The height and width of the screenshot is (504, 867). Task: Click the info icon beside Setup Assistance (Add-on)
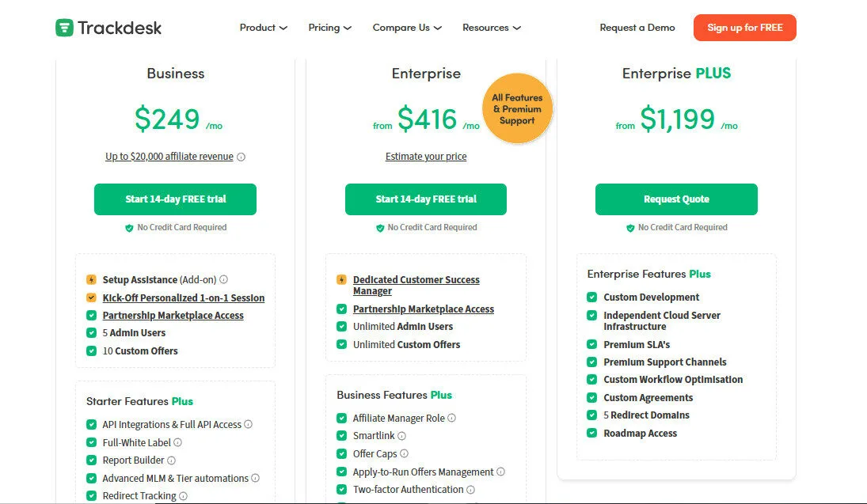point(222,279)
